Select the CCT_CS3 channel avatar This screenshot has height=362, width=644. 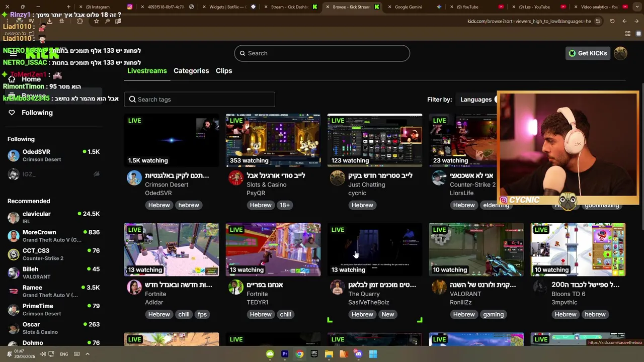(14, 254)
